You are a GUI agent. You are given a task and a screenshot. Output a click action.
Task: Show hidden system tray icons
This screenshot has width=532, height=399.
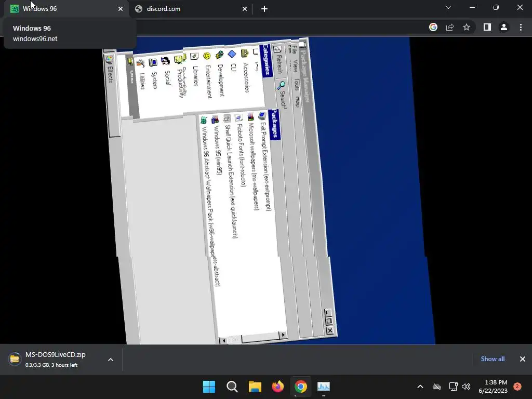click(420, 387)
